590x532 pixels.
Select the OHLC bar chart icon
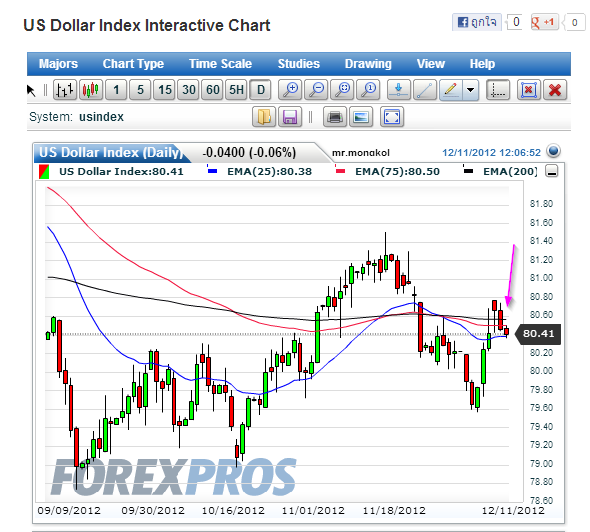coord(65,90)
